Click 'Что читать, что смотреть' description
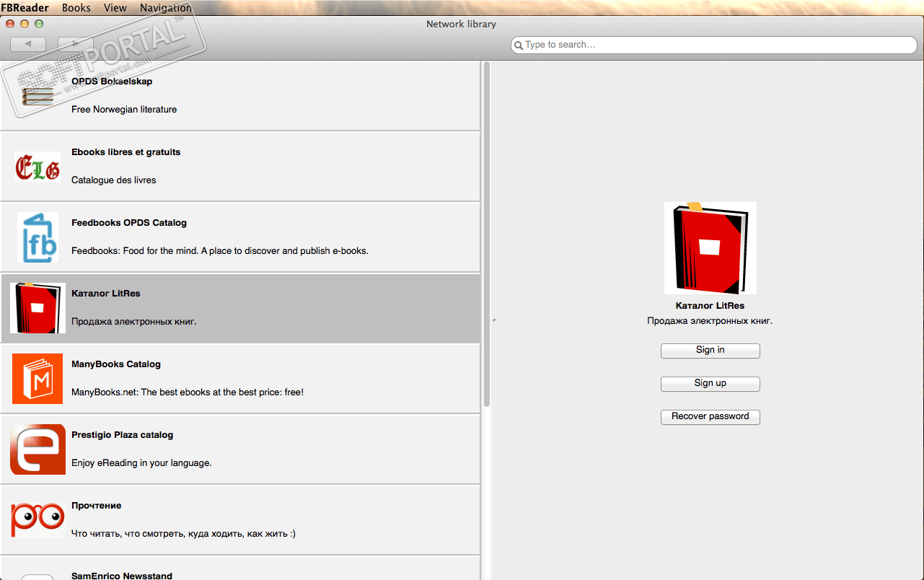 [184, 534]
